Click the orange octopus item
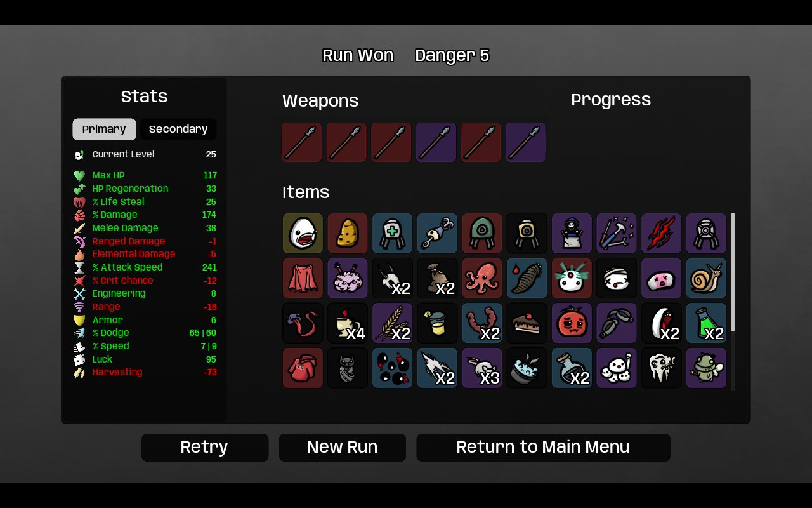Image resolution: width=812 pixels, height=508 pixels. pyautogui.click(x=482, y=278)
